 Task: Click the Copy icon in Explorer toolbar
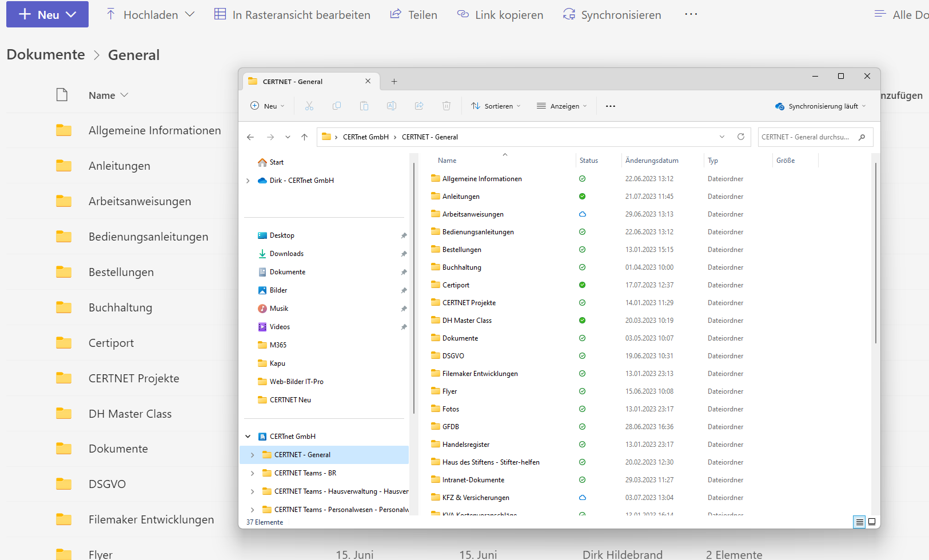click(x=337, y=106)
